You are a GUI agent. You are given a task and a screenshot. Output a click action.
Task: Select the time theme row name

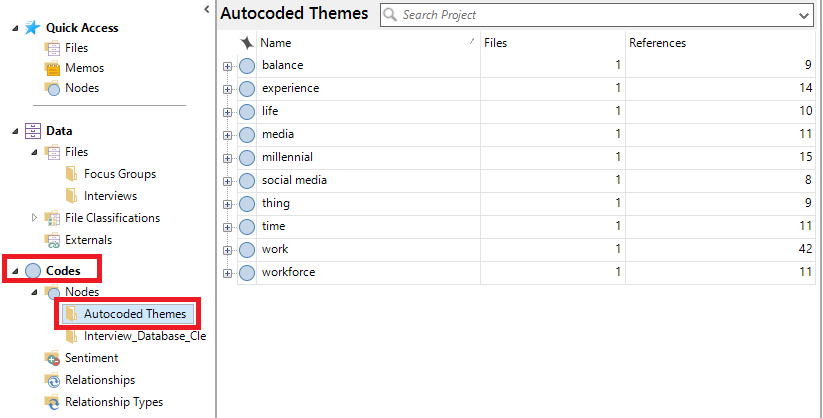(273, 226)
